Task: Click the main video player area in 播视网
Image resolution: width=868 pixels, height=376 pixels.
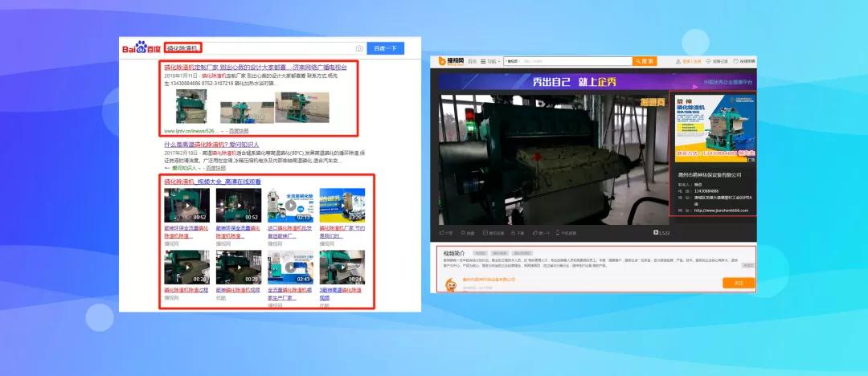Action: pos(554,158)
